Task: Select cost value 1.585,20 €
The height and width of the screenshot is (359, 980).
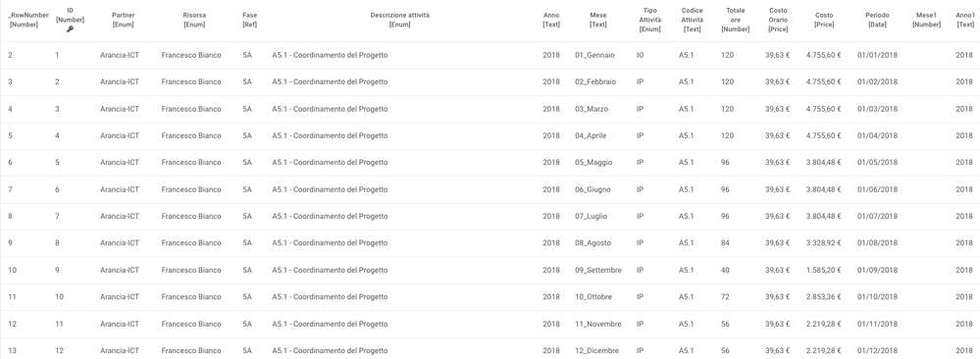Action: (823, 270)
